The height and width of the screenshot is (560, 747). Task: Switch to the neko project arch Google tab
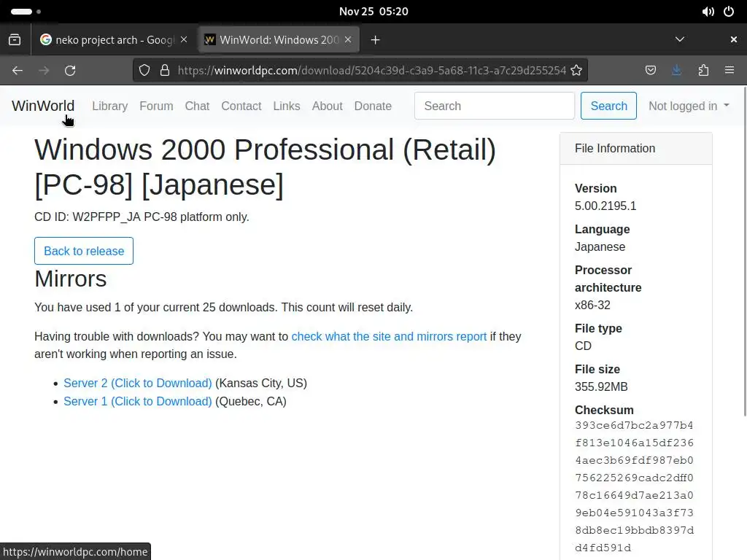click(x=114, y=39)
